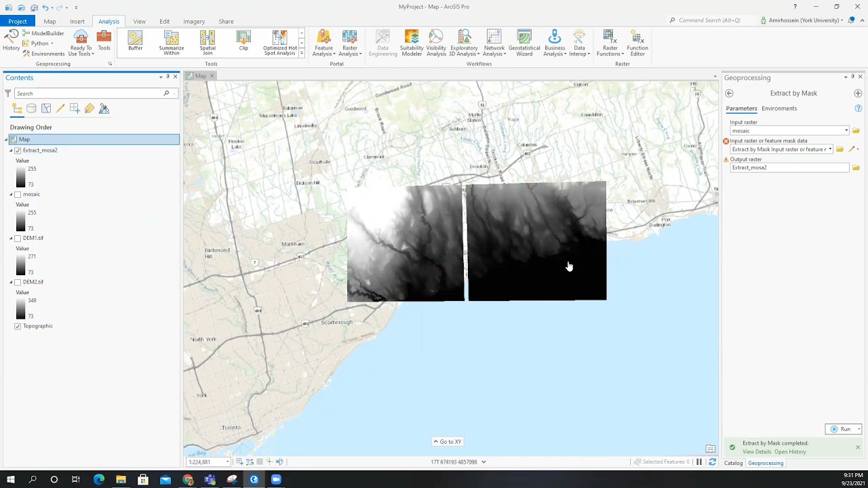Click the DEM2.tif color ramp
Image resolution: width=868 pixels, height=488 pixels.
click(x=20, y=308)
